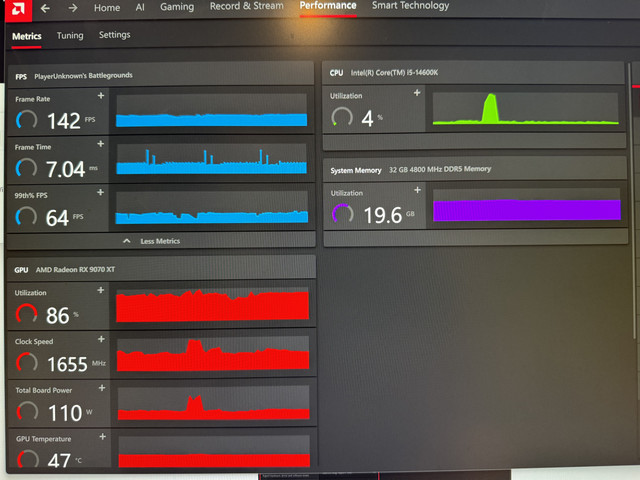This screenshot has height=480, width=640.
Task: Click the plus icon on GPU Utilization
Action: (101, 290)
